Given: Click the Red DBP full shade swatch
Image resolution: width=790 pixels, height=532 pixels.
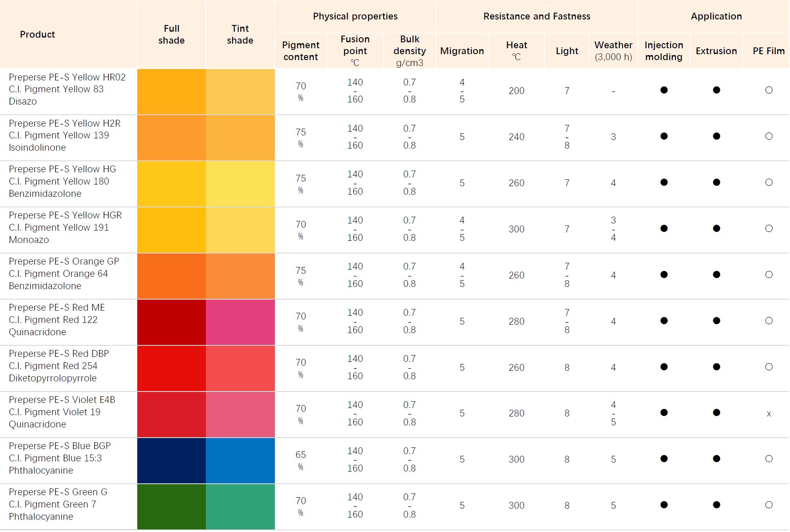Looking at the screenshot, I should 172,368.
